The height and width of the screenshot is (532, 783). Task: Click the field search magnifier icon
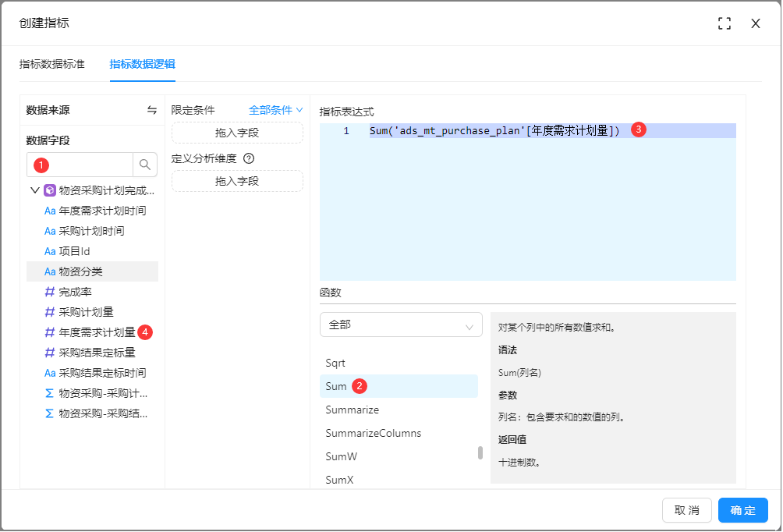[145, 165]
